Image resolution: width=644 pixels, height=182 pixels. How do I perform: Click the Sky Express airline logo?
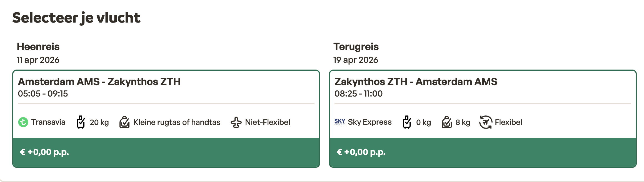[340, 122]
